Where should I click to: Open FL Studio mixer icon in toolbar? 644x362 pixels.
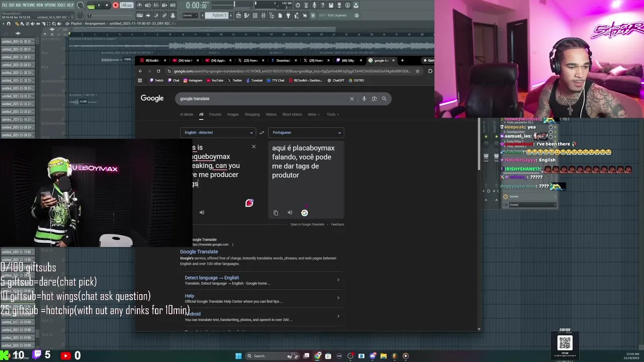point(264,16)
